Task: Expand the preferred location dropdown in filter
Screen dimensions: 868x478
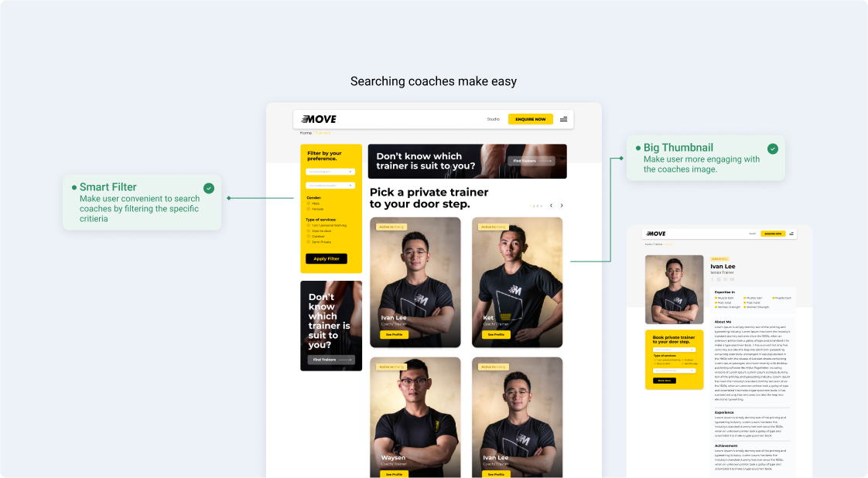Action: tap(330, 186)
